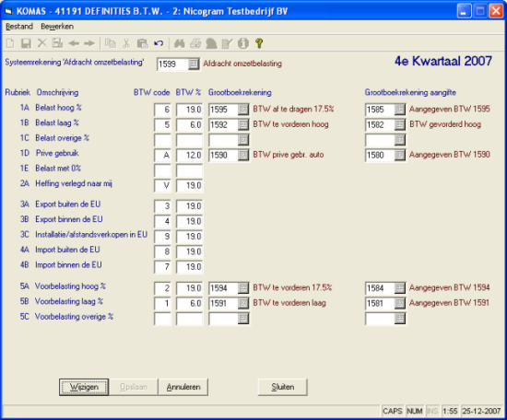The height and width of the screenshot is (420, 507).
Task: Click BTW code field for 4A Import
Action: coord(162,251)
